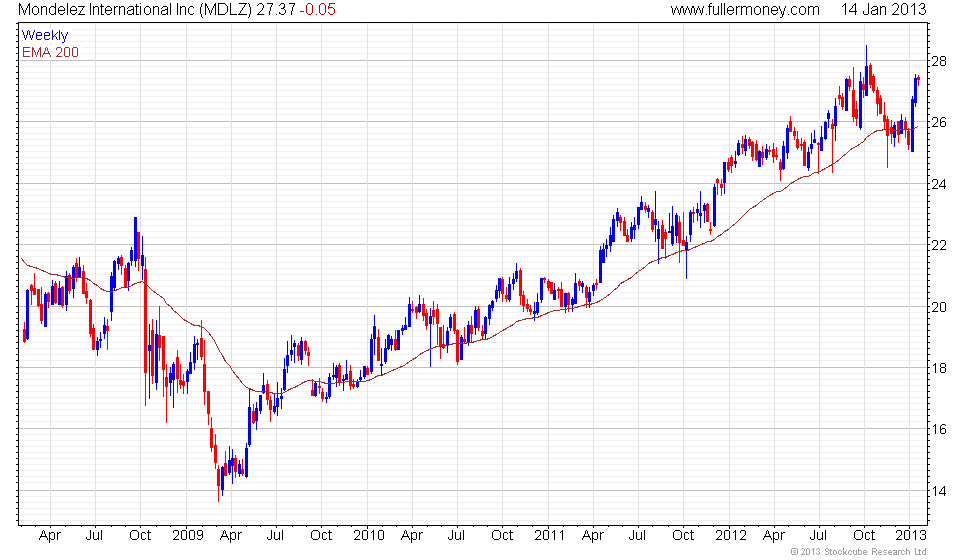Image resolution: width=980 pixels, height=560 pixels.
Task: Click the 28 price axis label
Action: 939,61
